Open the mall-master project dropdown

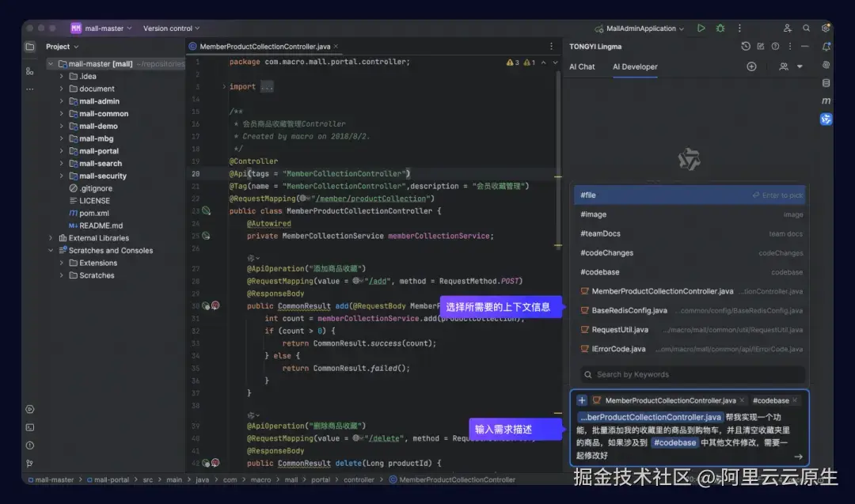(x=101, y=28)
